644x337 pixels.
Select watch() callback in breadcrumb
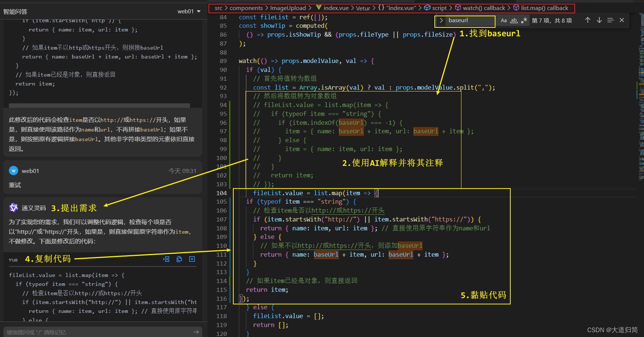coord(484,8)
